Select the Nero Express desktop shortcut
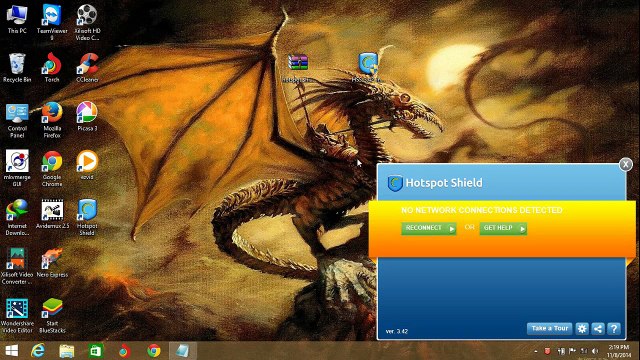 coord(52,263)
